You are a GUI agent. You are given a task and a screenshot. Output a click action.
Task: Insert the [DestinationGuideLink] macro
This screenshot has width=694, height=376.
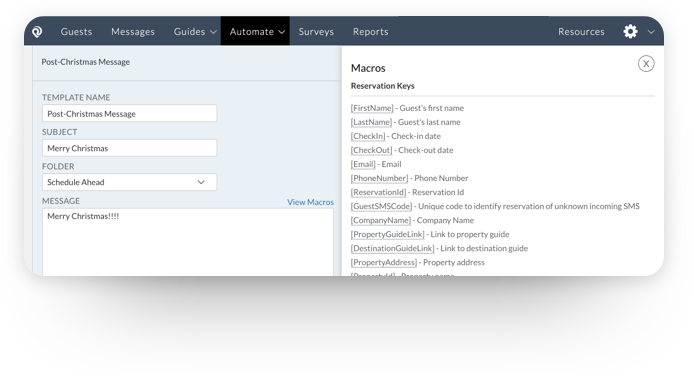[392, 249]
